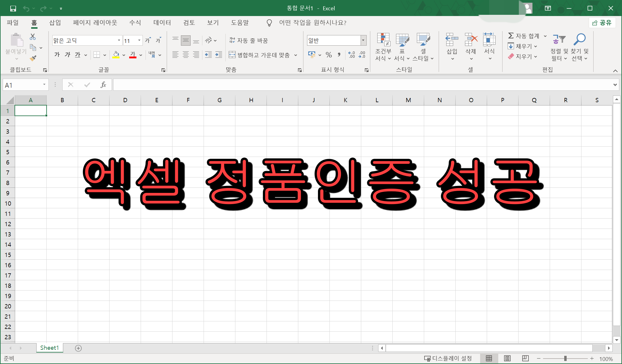Expand the number format dropdown (일반)

coord(363,40)
